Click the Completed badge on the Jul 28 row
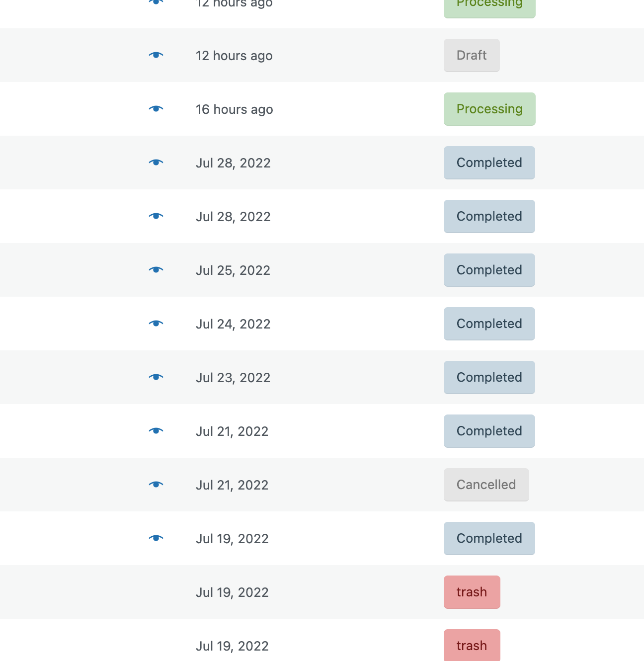The height and width of the screenshot is (661, 644). [x=489, y=163]
